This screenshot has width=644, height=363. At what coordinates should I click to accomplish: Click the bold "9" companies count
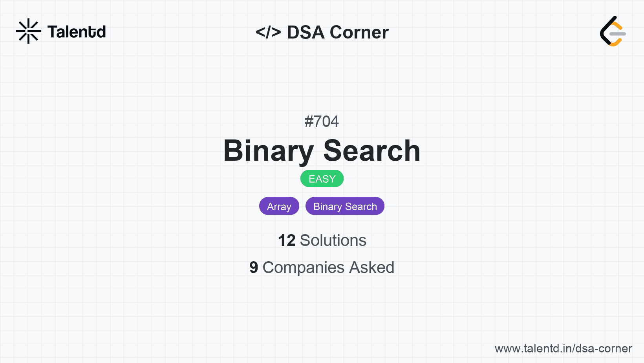pos(254,268)
